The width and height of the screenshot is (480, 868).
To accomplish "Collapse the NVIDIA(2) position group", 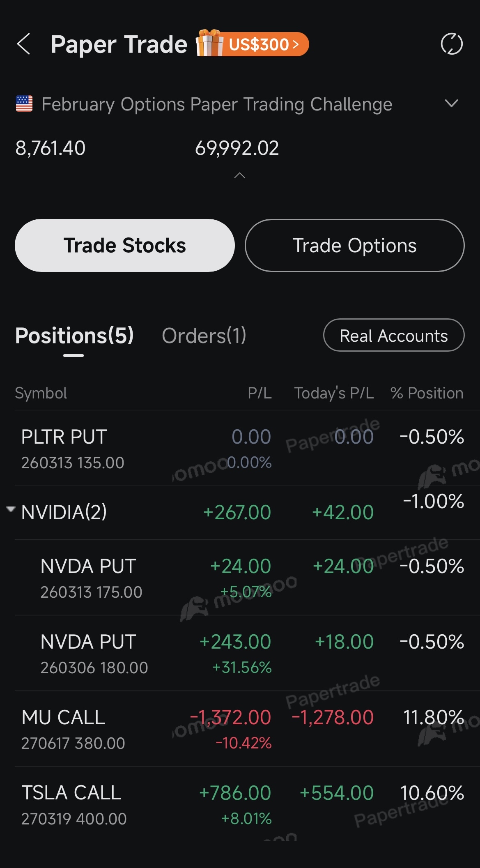I will pyautogui.click(x=11, y=509).
